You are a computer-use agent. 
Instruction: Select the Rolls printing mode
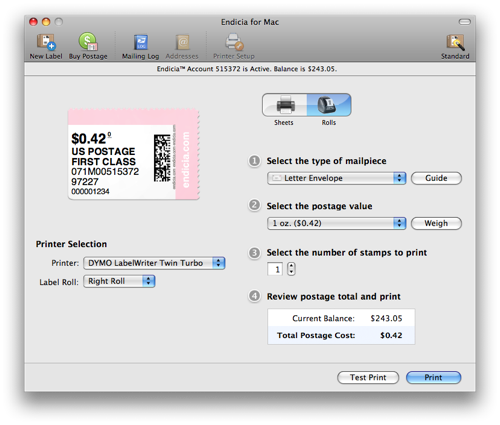(x=329, y=105)
